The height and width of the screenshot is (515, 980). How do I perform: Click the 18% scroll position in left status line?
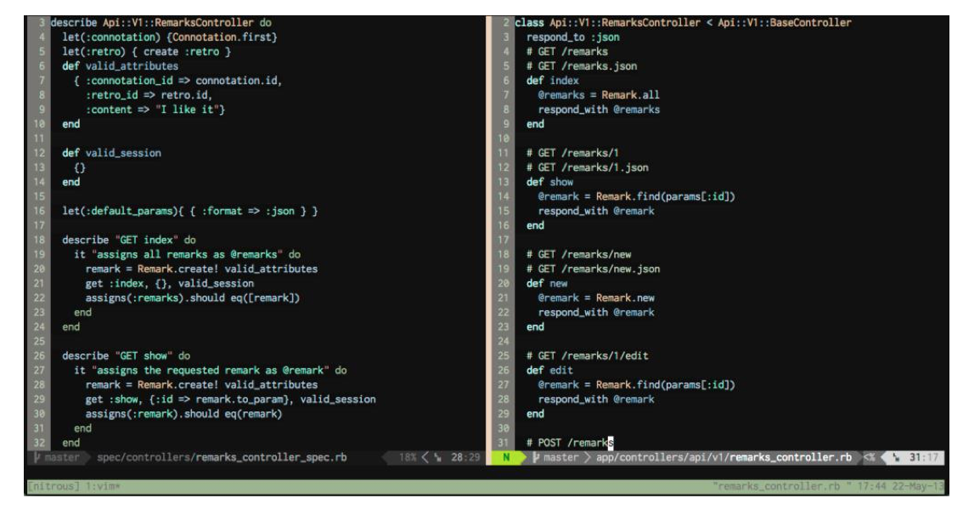point(408,457)
